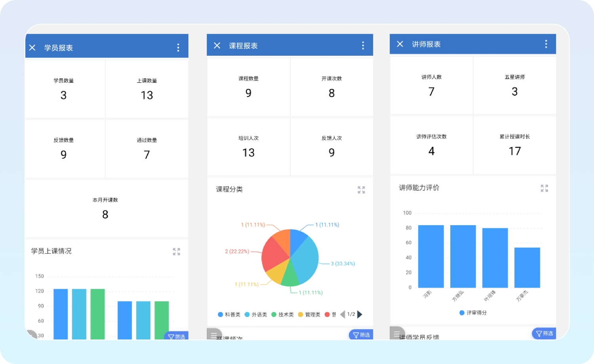594x364 pixels.
Task: Go to next legend page arrow
Action: tap(360, 315)
